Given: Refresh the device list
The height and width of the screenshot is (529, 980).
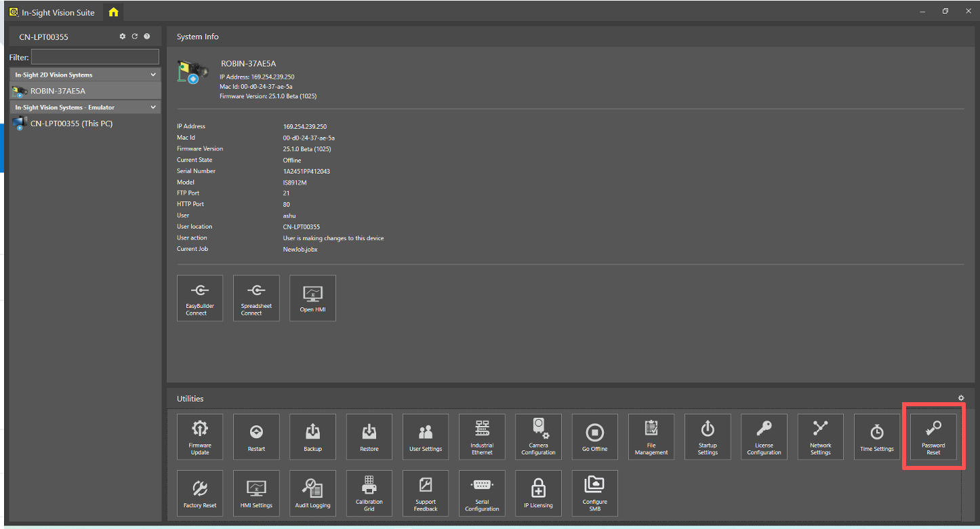Looking at the screenshot, I should tap(135, 37).
